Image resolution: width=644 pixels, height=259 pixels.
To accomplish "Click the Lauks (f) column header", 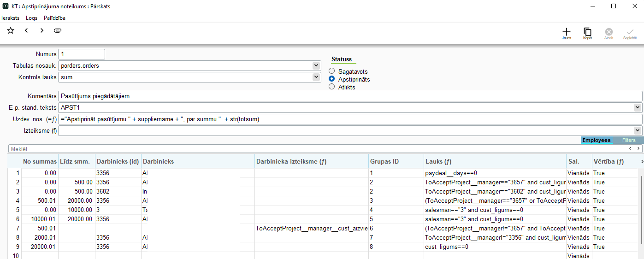I will [x=495, y=161].
